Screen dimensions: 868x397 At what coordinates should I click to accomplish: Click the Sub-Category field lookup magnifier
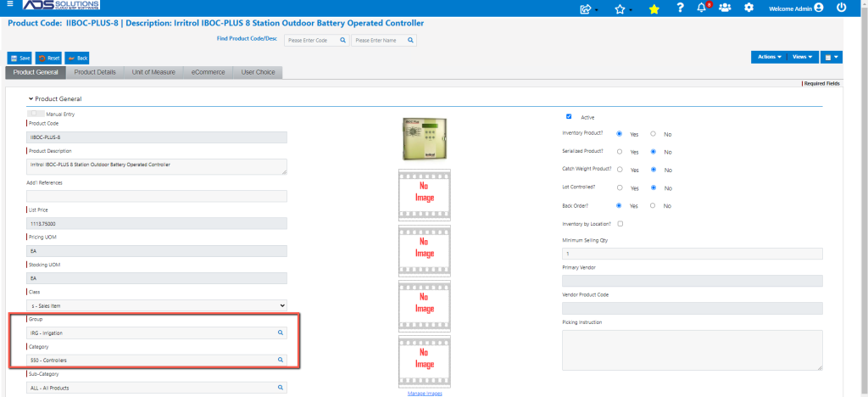280,388
